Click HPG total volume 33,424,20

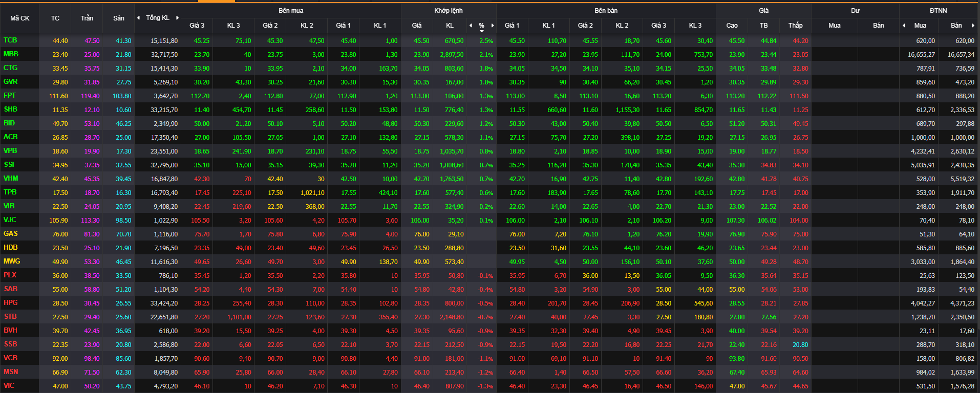pos(164,303)
